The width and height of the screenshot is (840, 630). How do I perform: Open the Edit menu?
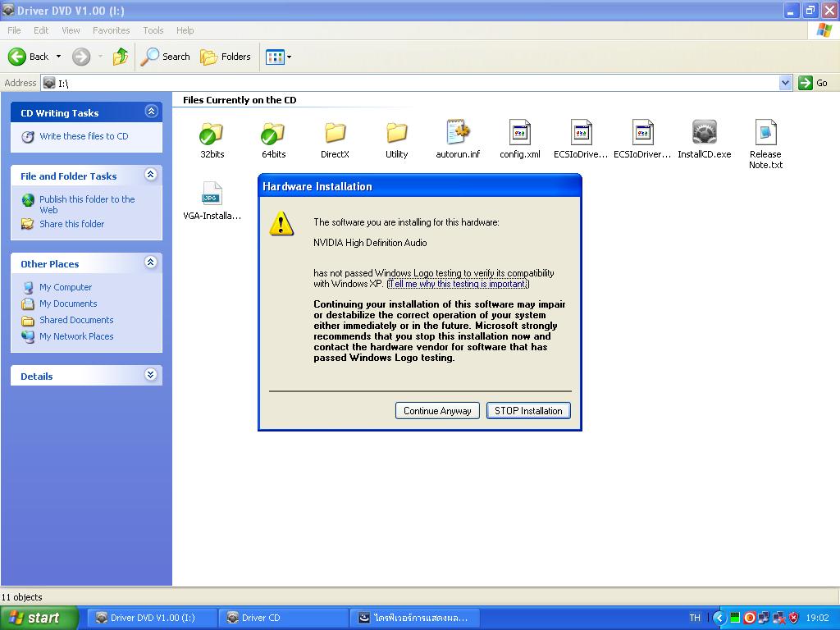pyautogui.click(x=41, y=30)
